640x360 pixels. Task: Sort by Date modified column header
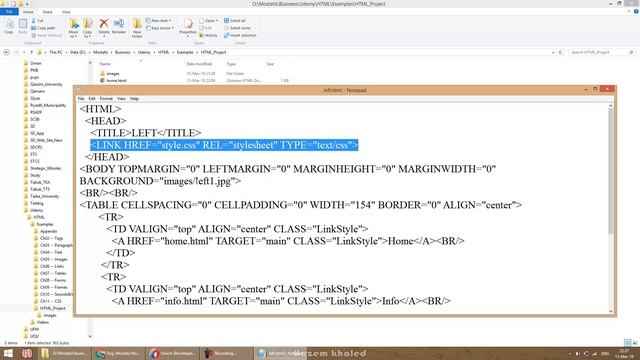click(199, 64)
